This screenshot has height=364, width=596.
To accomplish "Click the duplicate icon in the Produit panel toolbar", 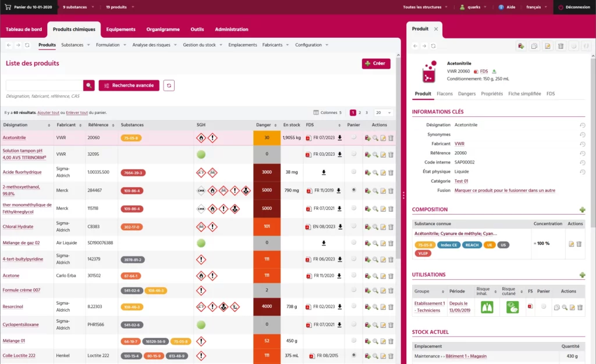I will click(534, 46).
